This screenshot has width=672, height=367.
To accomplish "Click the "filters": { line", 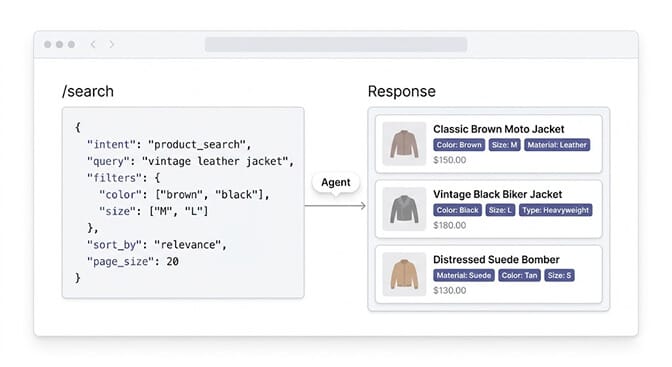I will click(123, 178).
